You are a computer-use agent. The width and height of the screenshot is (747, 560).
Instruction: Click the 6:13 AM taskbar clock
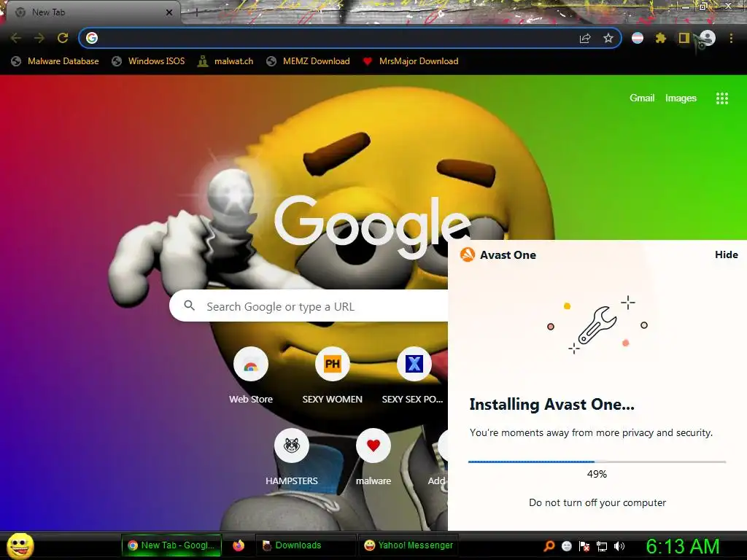[x=682, y=546]
